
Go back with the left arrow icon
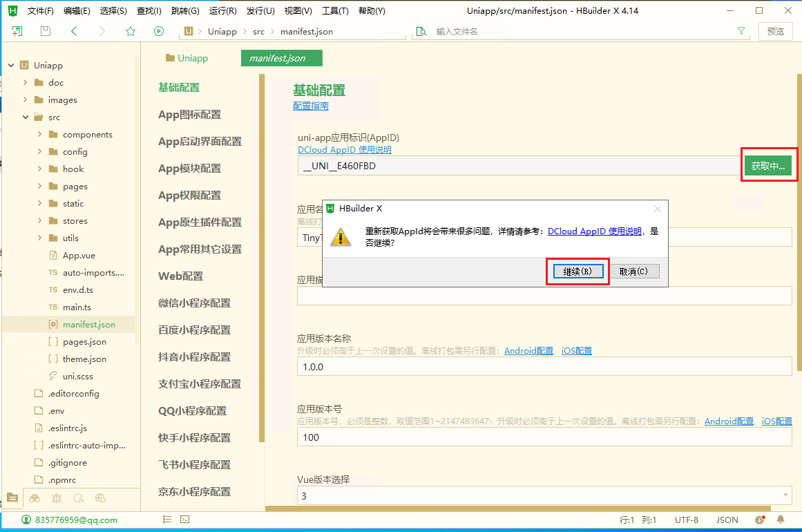(x=74, y=31)
